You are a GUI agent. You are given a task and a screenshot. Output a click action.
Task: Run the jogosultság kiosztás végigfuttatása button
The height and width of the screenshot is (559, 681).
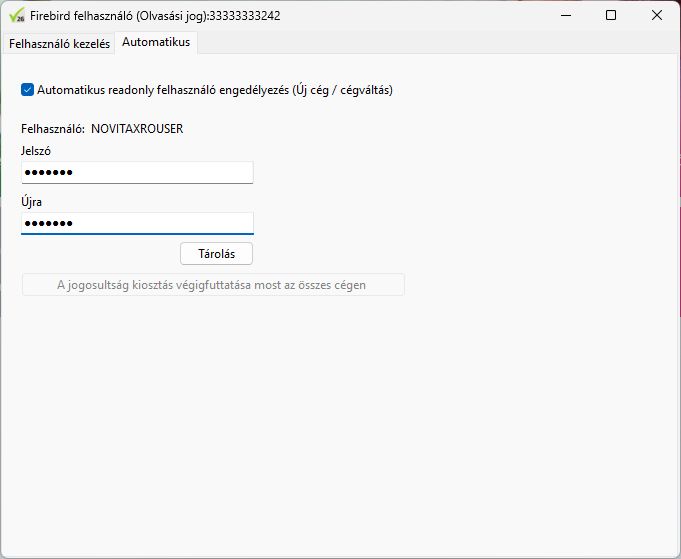(x=213, y=285)
